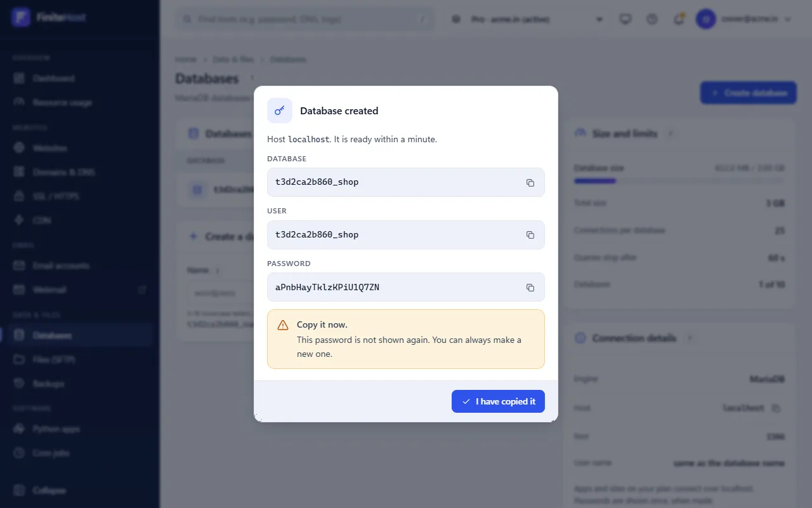Expand the user email dropdown chevron
The height and width of the screenshot is (508, 812).
788,19
